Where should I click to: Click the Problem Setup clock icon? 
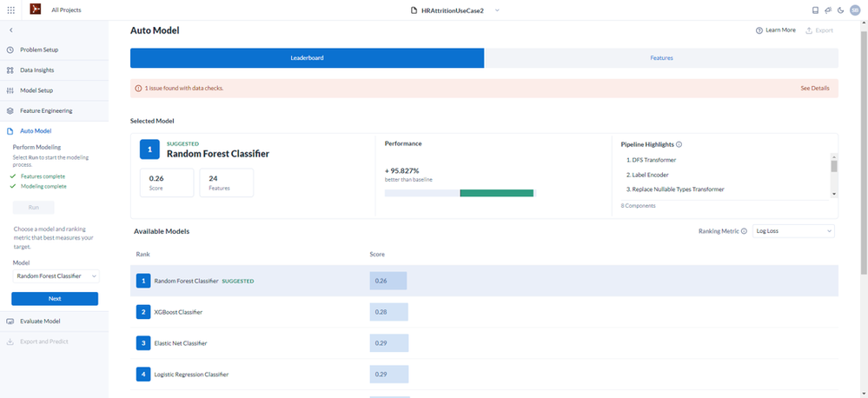[10, 50]
